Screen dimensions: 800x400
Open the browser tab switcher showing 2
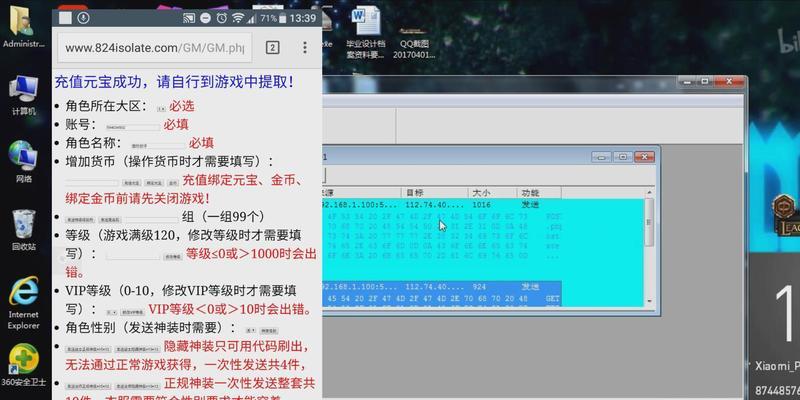coord(272,48)
